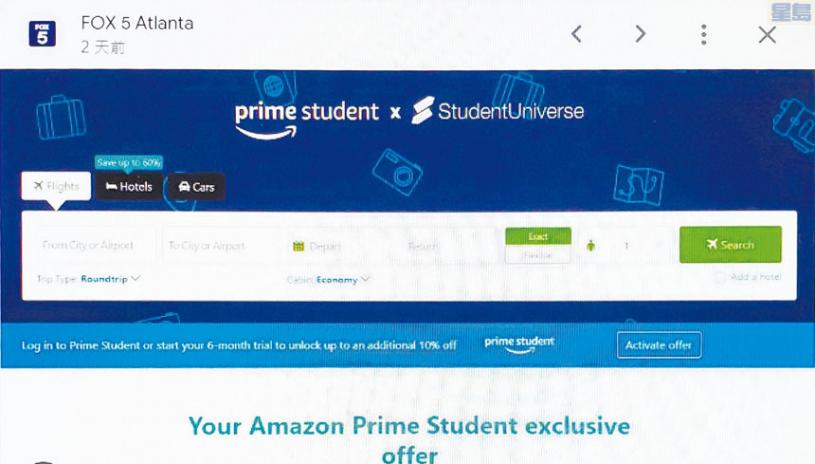Check the Add a hotel checkbox
This screenshot has width=815, height=464.
(719, 277)
